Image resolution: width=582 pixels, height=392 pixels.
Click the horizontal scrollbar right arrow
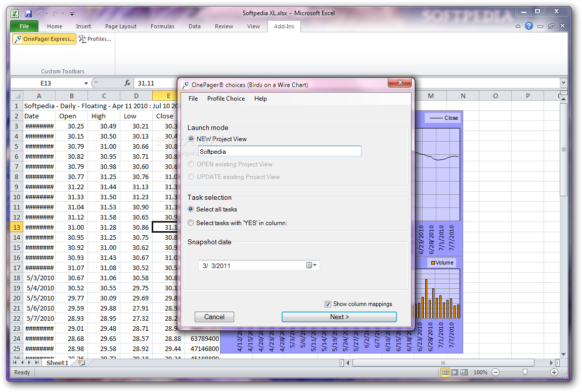pos(551,363)
